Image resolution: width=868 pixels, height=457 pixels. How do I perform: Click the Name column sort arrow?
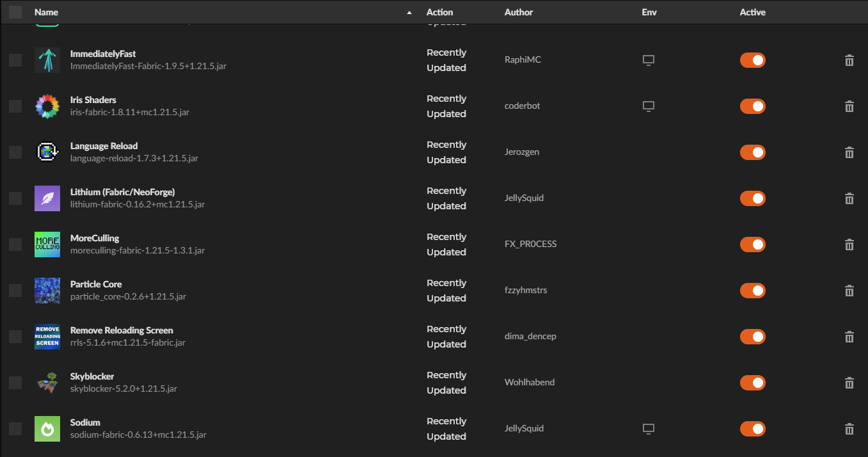(409, 13)
